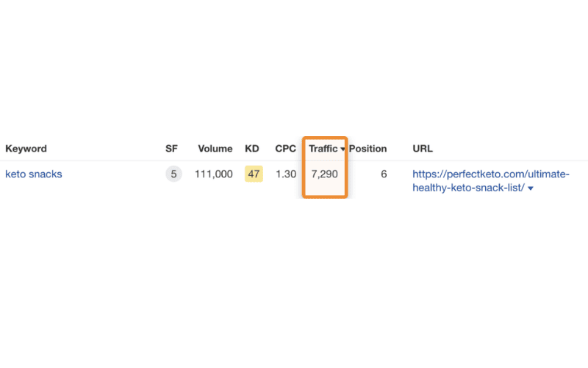This screenshot has height=368, width=588.
Task: Click the Traffic column header label
Action: pyautogui.click(x=323, y=149)
